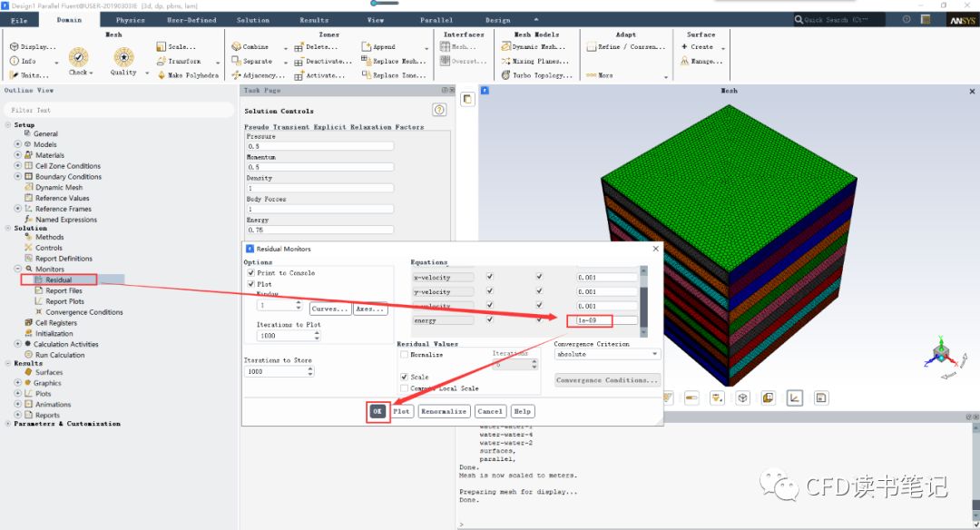Viewport: 980px width, 530px height.
Task: Toggle Compute Local Scale checkbox
Action: coord(405,388)
